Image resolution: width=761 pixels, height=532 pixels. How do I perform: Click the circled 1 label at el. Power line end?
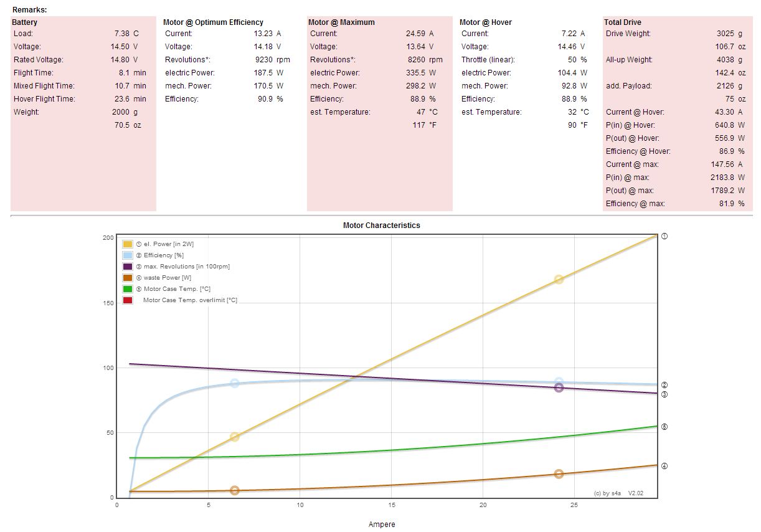click(664, 237)
